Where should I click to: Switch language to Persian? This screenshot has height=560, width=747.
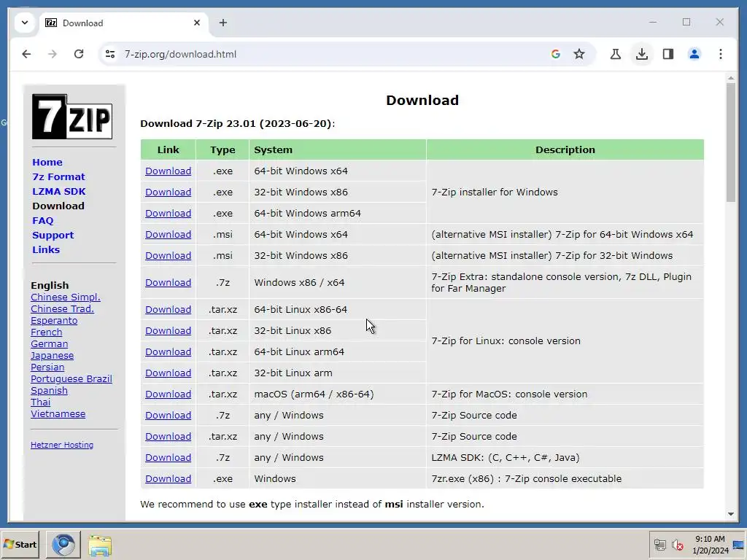(x=47, y=367)
